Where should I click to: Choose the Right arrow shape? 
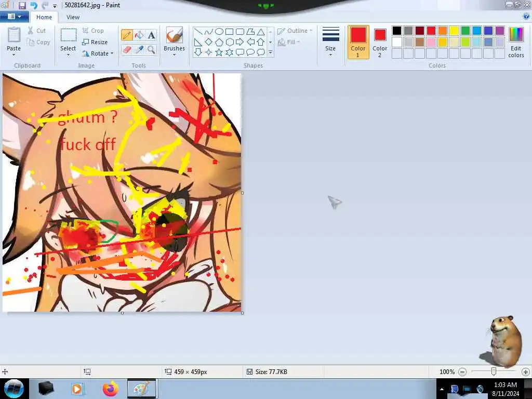(x=240, y=42)
